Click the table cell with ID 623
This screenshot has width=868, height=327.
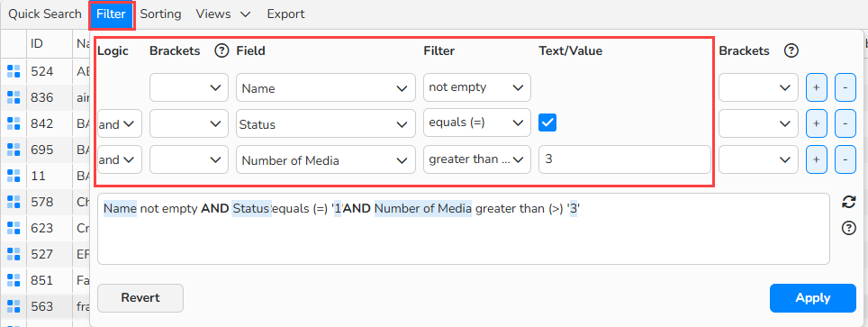50,228
